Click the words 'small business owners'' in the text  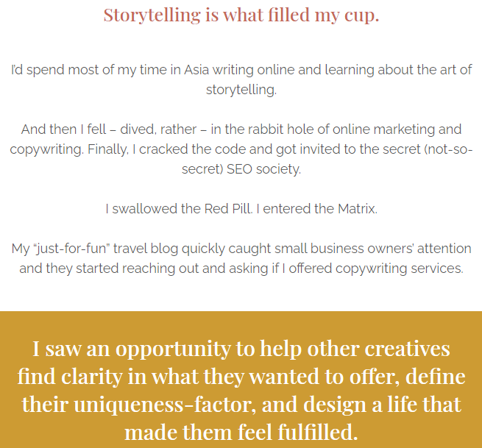coord(344,249)
